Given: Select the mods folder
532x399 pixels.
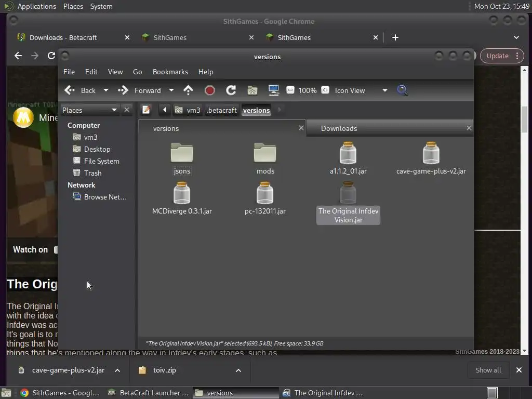Looking at the screenshot, I should (265, 158).
